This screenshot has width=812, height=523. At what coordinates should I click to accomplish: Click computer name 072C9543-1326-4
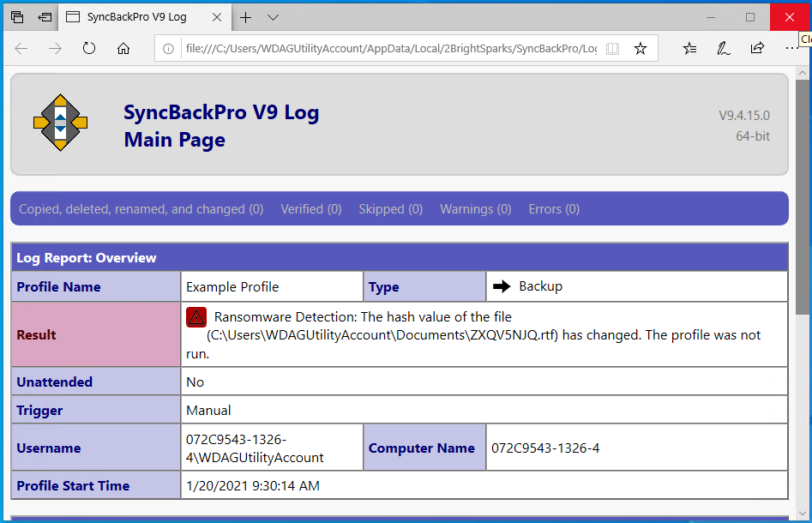click(x=545, y=448)
